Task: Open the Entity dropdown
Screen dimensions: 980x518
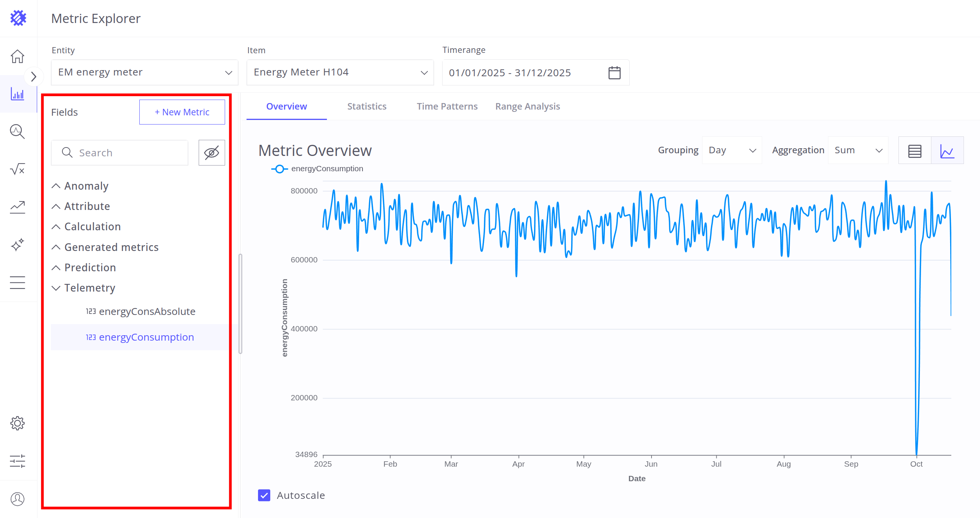Action: [x=145, y=72]
